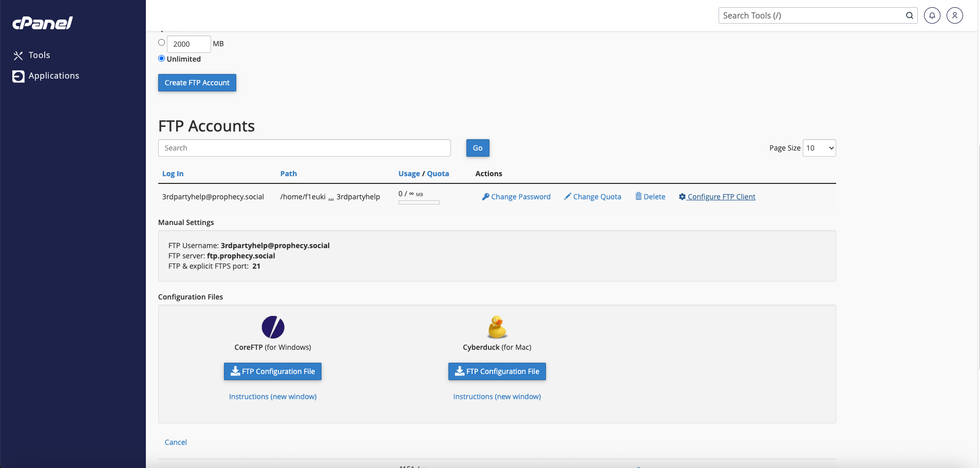This screenshot has height=468, width=980.
Task: Click Change Password link
Action: click(x=516, y=197)
